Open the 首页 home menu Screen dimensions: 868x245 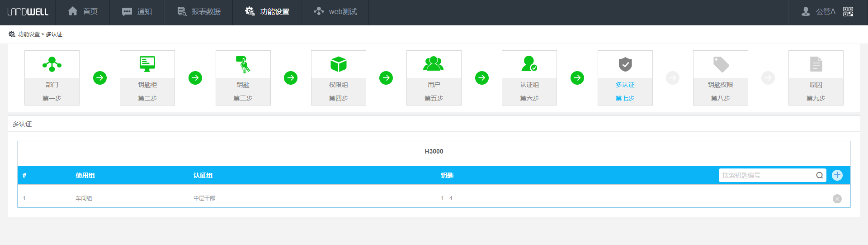click(x=83, y=12)
